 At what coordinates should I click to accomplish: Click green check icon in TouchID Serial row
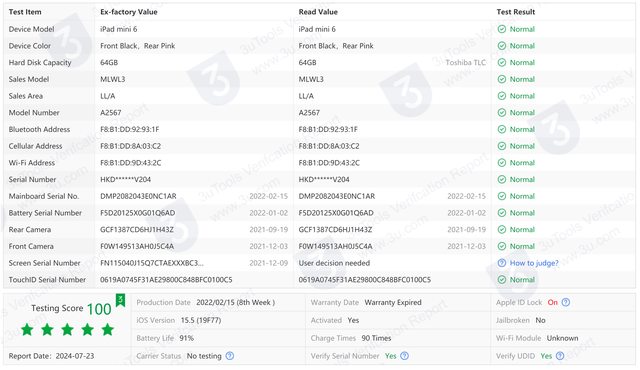(502, 279)
